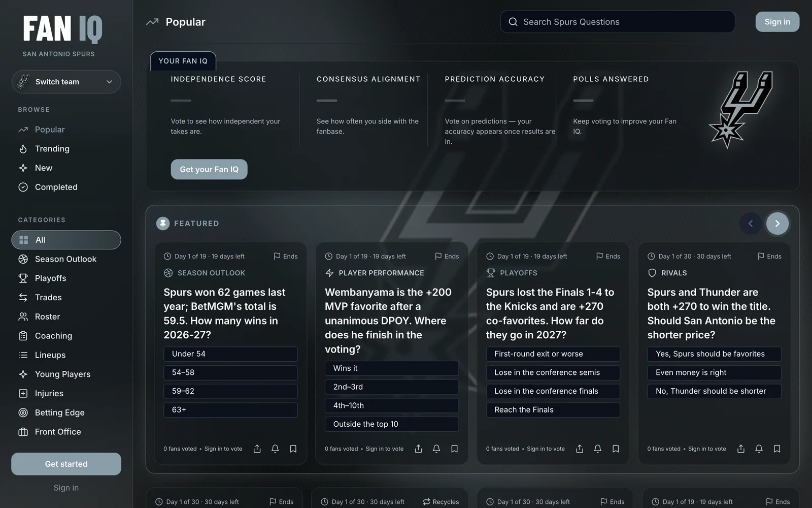812x508 pixels.
Task: Show Completed polls
Action: [66, 187]
